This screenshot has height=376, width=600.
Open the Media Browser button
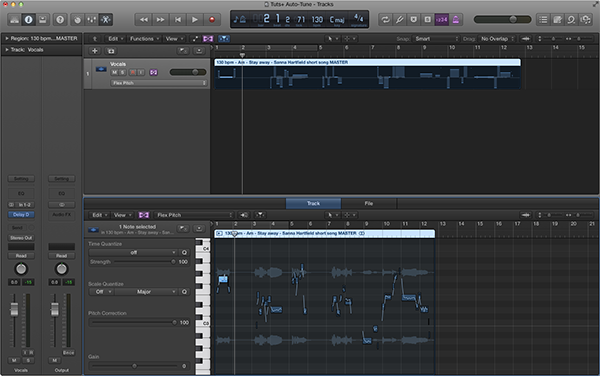(x=585, y=20)
